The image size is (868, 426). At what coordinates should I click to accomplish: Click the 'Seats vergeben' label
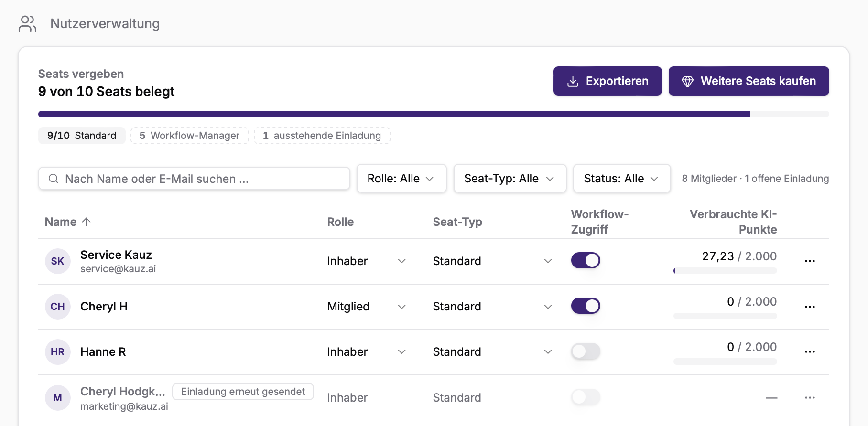pos(81,74)
